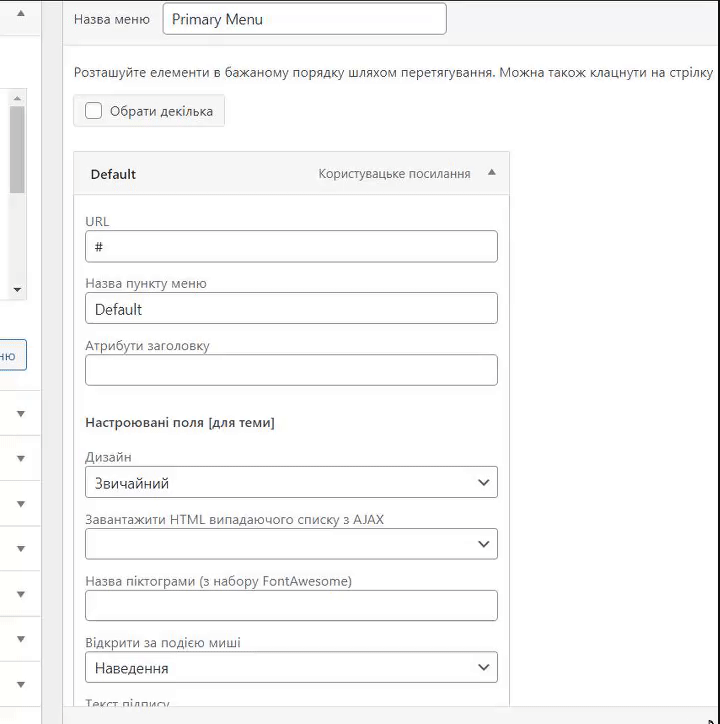The image size is (720, 724).
Task: Open the 'Дизайн' dropdown
Action: [x=291, y=482]
